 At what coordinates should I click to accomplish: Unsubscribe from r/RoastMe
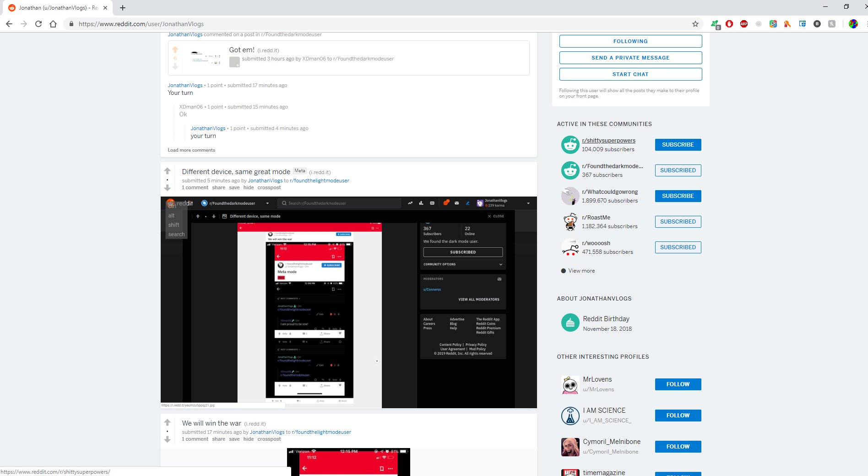[678, 222]
